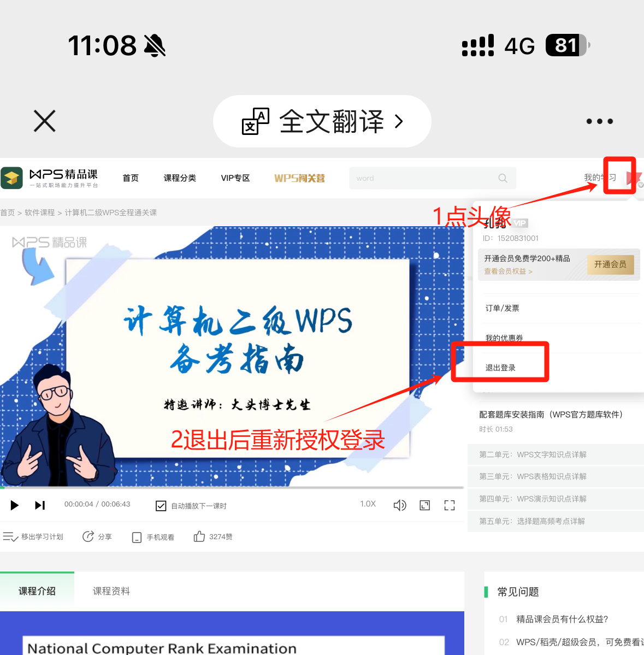This screenshot has width=644, height=655.
Task: Close the page with X icon
Action: coord(45,121)
